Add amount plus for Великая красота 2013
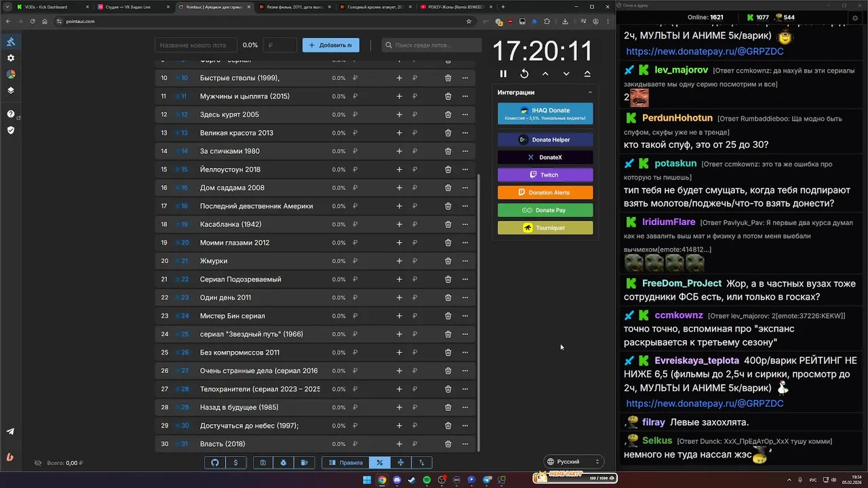This screenshot has height=488, width=868. (x=399, y=133)
